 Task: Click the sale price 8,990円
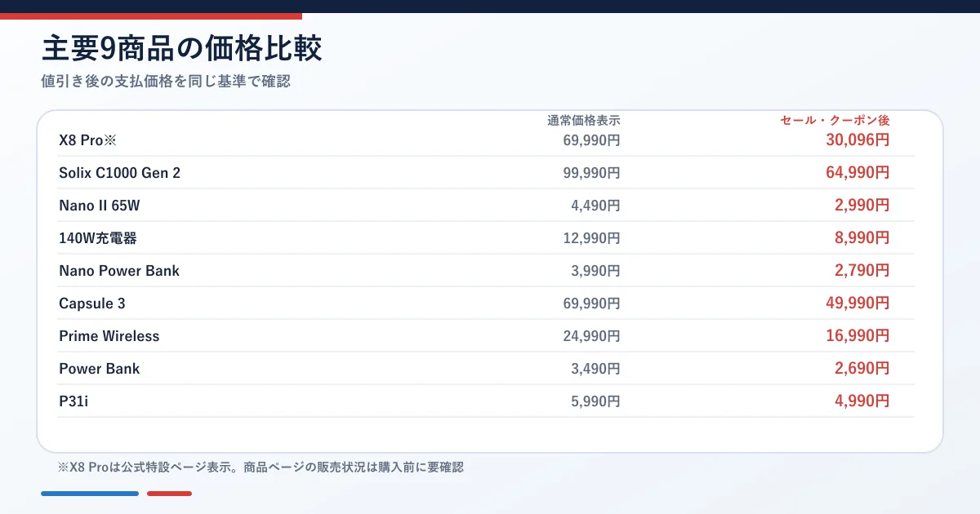pyautogui.click(x=862, y=238)
